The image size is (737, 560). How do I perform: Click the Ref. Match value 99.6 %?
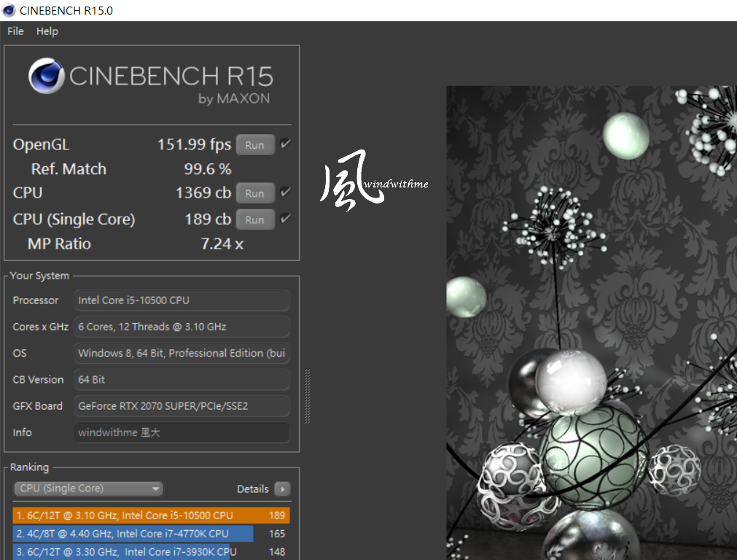(208, 169)
